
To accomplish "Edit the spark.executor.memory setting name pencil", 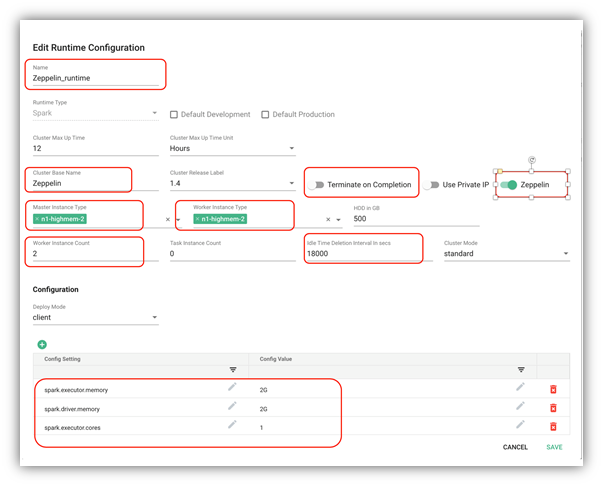I will [232, 387].
